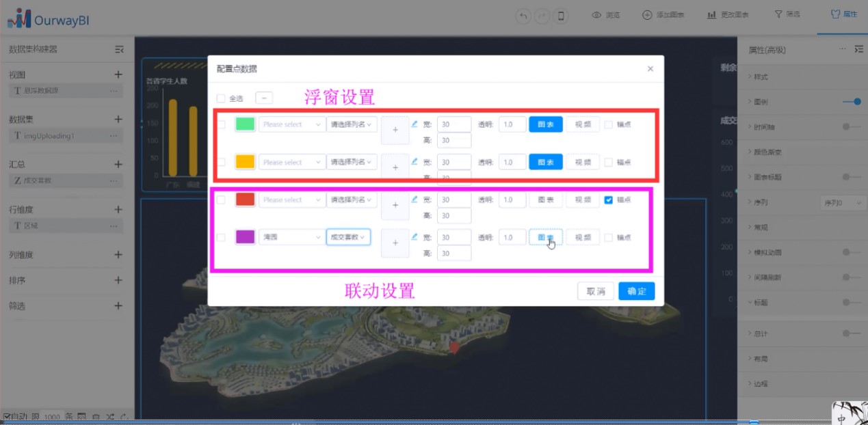This screenshot has height=425, width=868.
Task: Click the yellow color swatch
Action: 245,162
